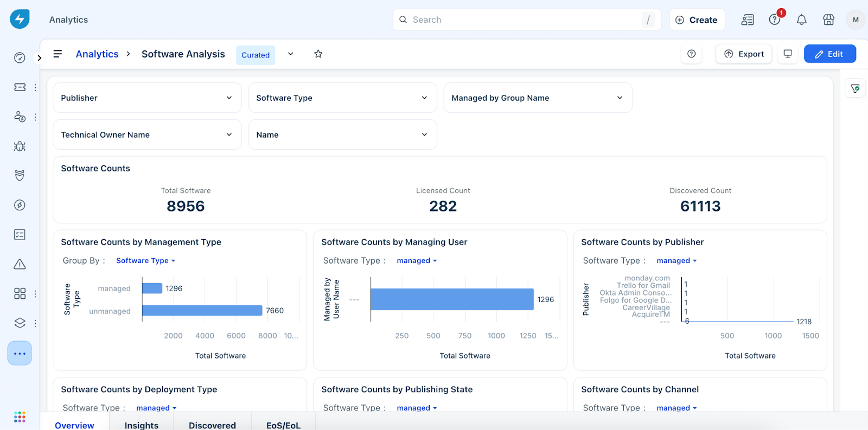Expand the chevron next to Curated tag
This screenshot has width=868, height=430.
point(291,54)
